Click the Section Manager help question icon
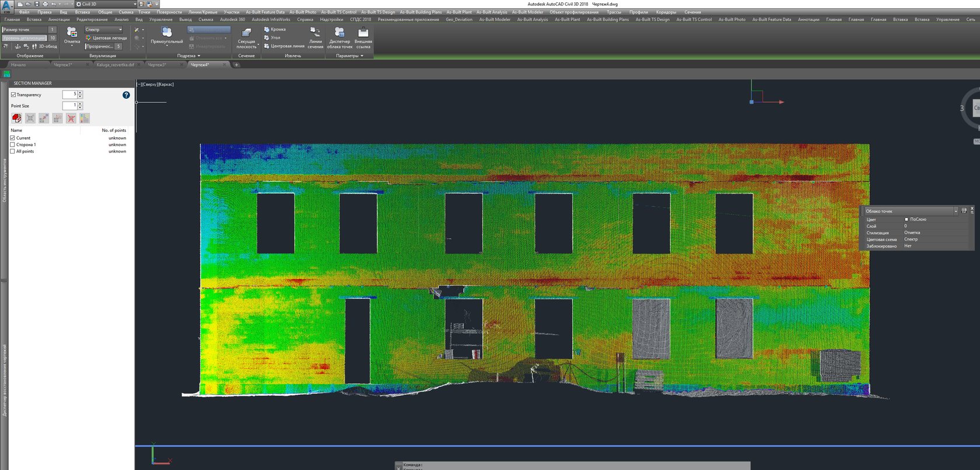This screenshot has width=980, height=470. coord(126,95)
